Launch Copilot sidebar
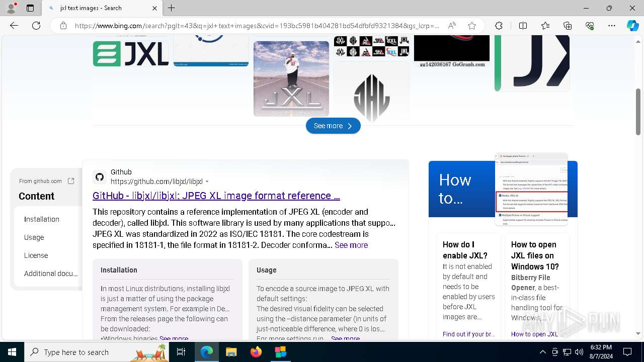Image resolution: width=644 pixels, height=362 pixels. tap(632, 26)
